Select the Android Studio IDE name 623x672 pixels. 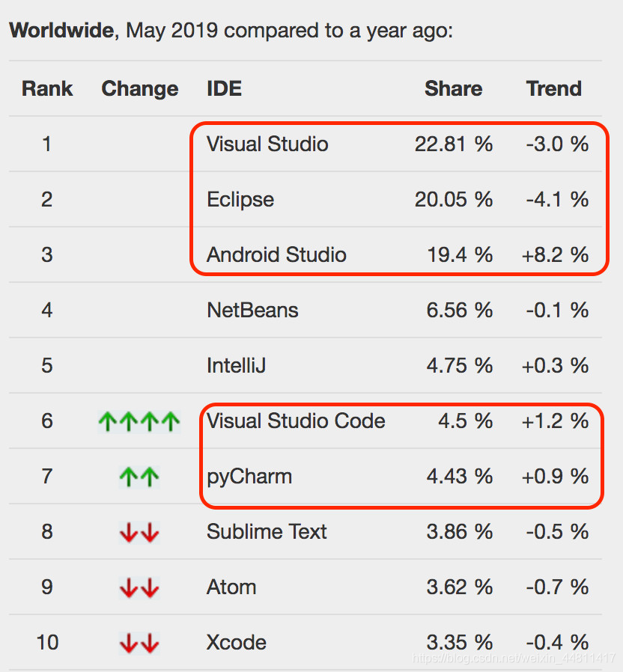(x=276, y=254)
